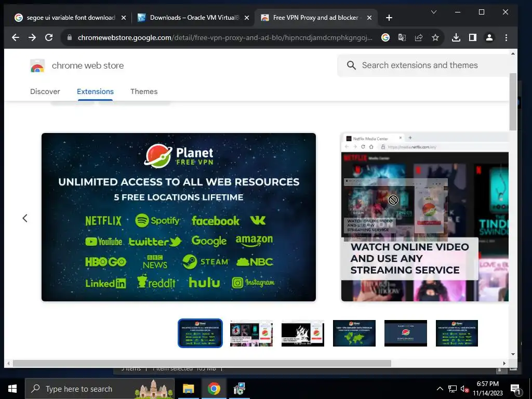Click the Google icon in address bar
The width and height of the screenshot is (532, 399).
[385, 37]
